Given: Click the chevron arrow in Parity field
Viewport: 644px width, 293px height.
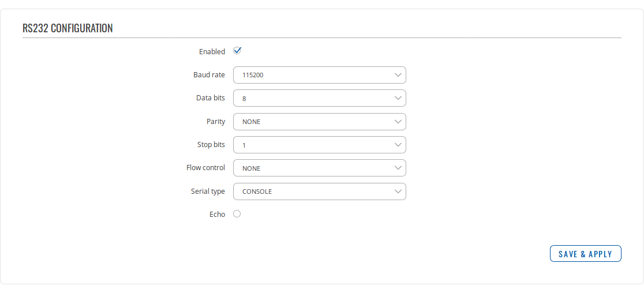Looking at the screenshot, I should 398,122.
